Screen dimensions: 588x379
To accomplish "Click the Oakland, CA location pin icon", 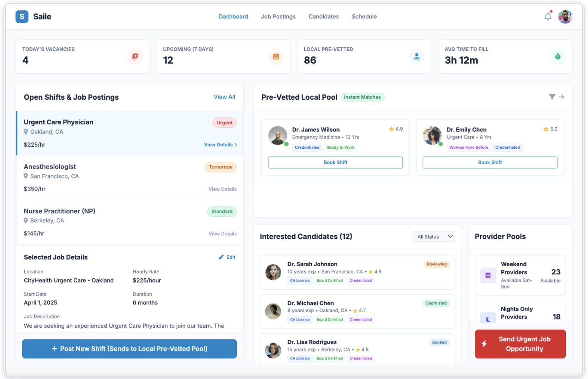I will point(26,132).
